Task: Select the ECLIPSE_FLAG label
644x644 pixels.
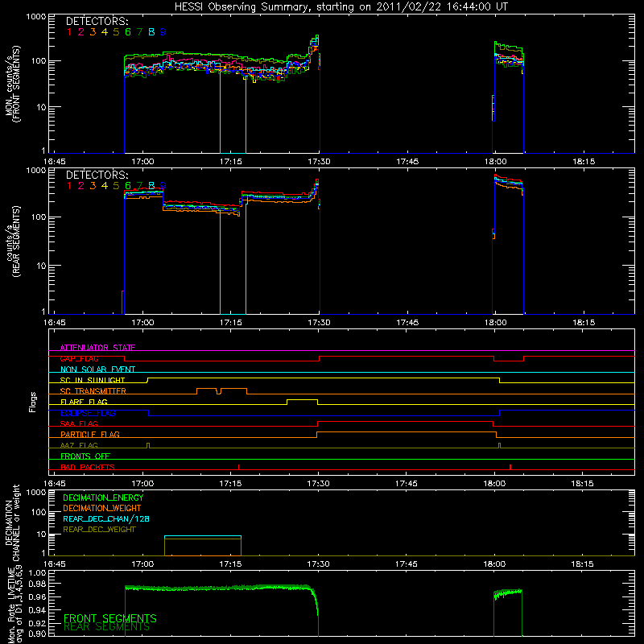Action: 88,413
